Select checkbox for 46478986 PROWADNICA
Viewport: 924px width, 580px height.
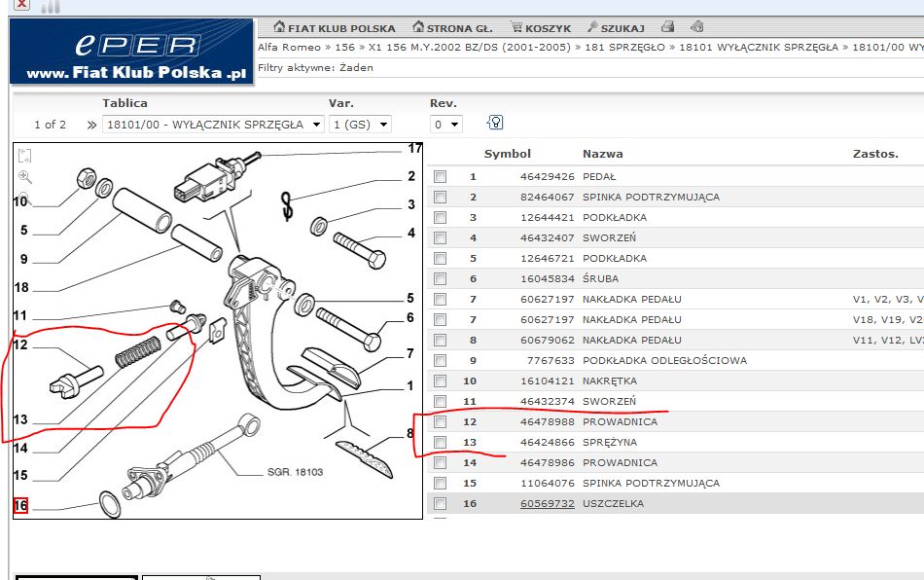click(441, 462)
